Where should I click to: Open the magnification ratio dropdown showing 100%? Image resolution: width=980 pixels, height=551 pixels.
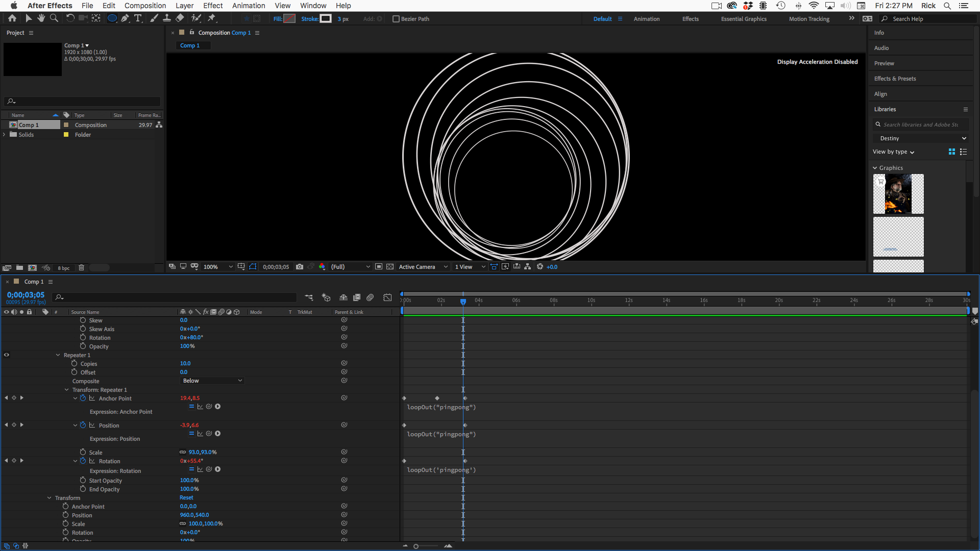pyautogui.click(x=217, y=266)
